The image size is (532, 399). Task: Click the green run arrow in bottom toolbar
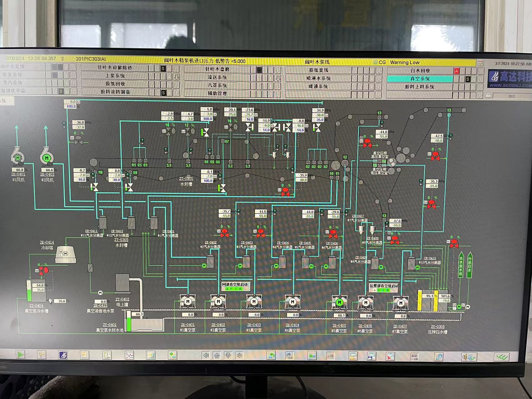(x=21, y=355)
